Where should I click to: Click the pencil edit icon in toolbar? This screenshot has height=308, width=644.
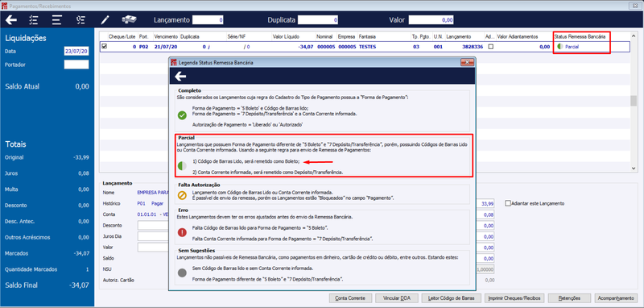click(x=105, y=19)
